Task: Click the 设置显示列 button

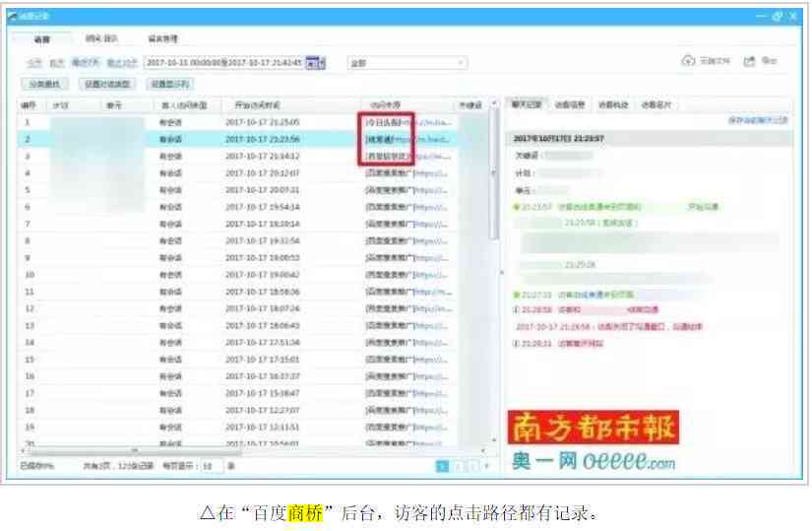Action: tap(170, 84)
